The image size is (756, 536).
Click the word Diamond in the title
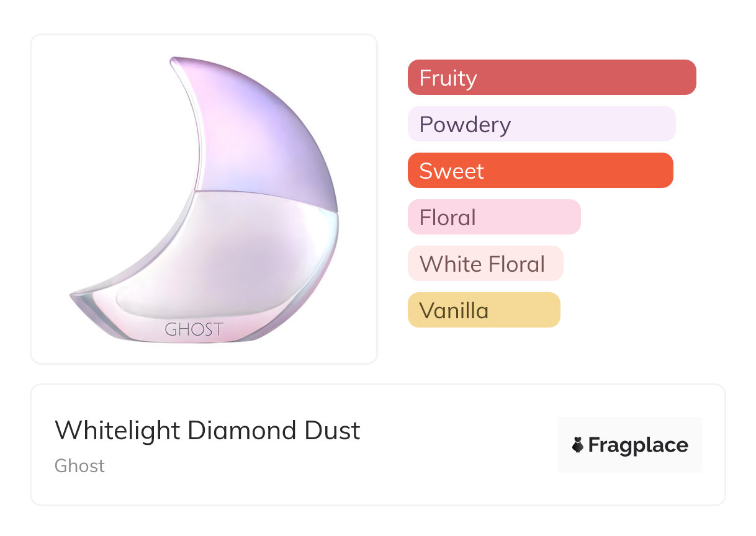245,431
